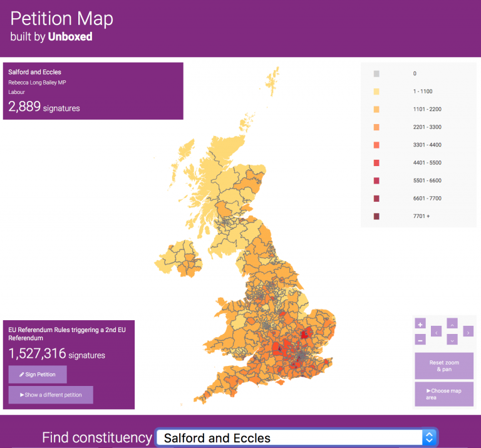
Task: Pan the map right with arrow
Action: (x=468, y=331)
